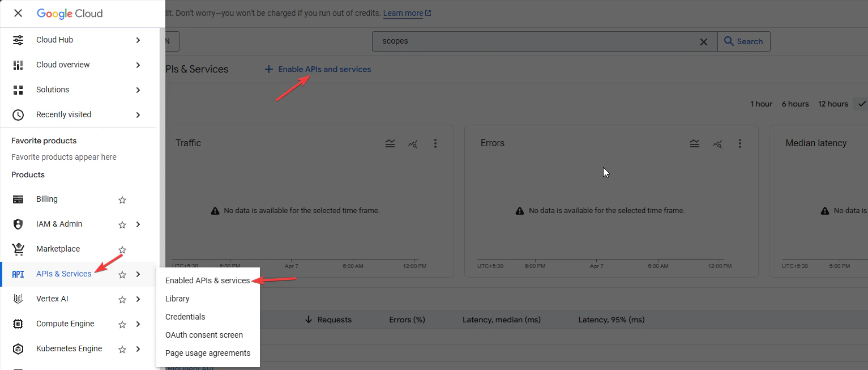Close the navigation menu with the X icon

pos(18,14)
